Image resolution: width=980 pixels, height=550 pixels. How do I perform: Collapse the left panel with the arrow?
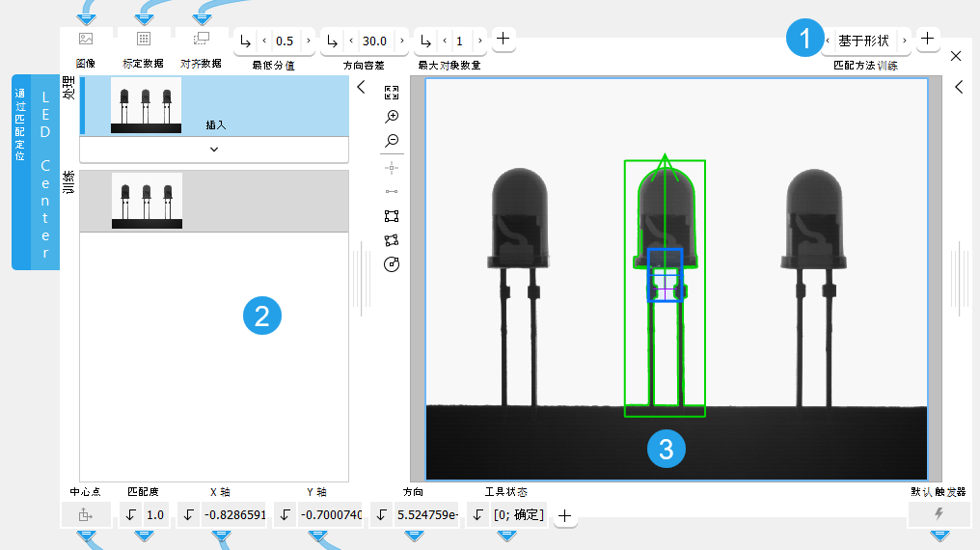[x=362, y=88]
